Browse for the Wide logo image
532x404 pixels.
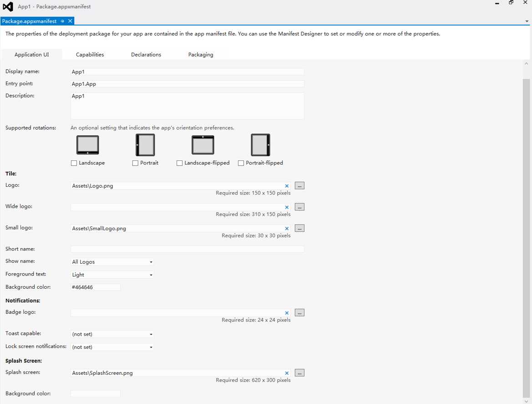[x=299, y=207]
